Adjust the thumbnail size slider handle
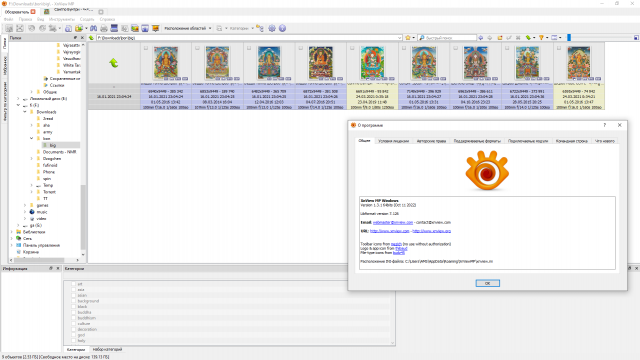Image resolution: width=640 pixels, height=360 pixels. [569, 38]
